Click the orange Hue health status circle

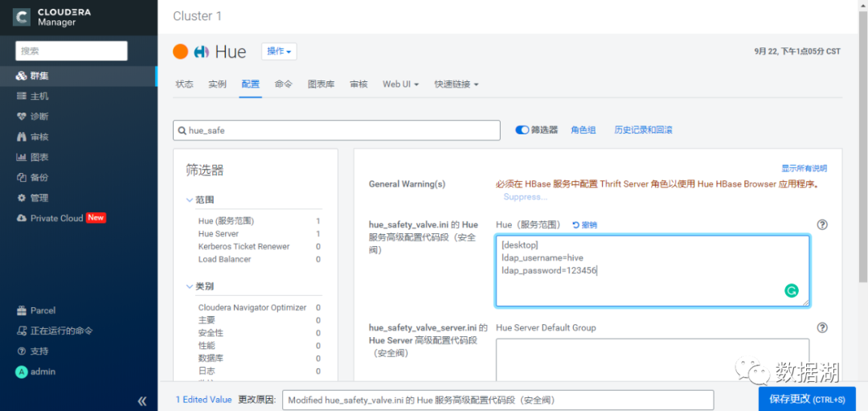point(181,51)
